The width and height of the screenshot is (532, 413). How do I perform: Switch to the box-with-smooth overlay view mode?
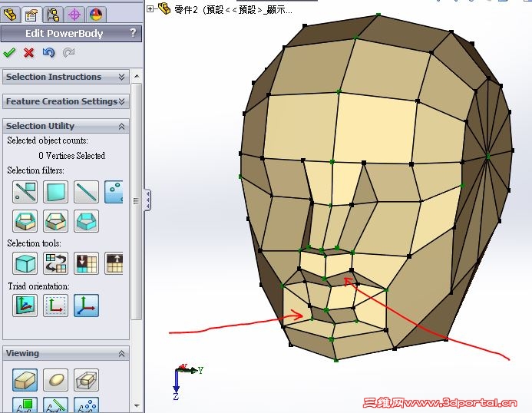pos(86,380)
